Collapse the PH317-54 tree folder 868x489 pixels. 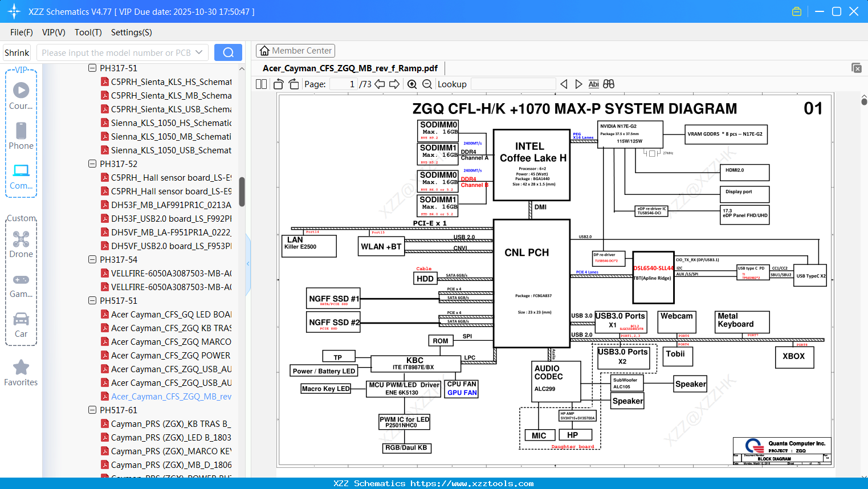[92, 259]
